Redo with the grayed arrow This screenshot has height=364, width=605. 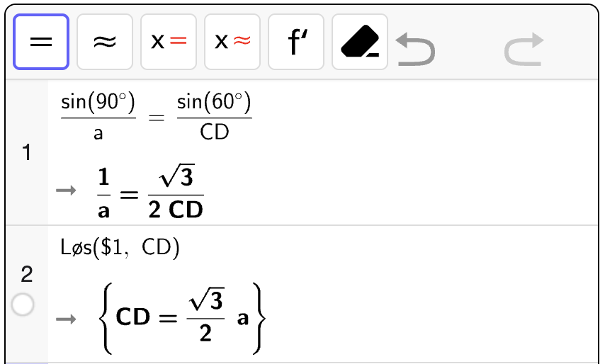click(524, 49)
